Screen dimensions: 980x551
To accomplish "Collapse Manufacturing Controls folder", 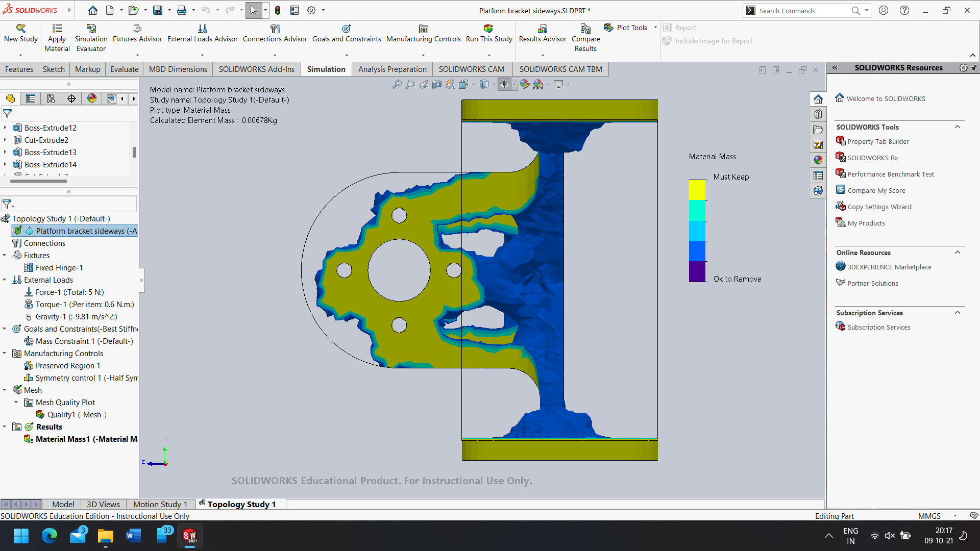I will coord(5,353).
